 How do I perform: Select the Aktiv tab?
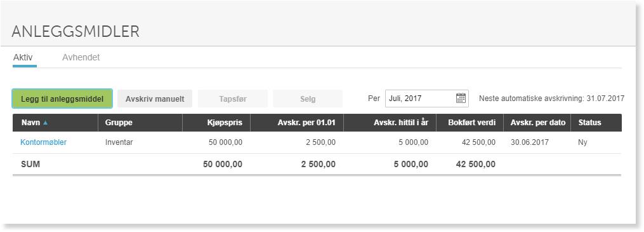[x=23, y=58]
